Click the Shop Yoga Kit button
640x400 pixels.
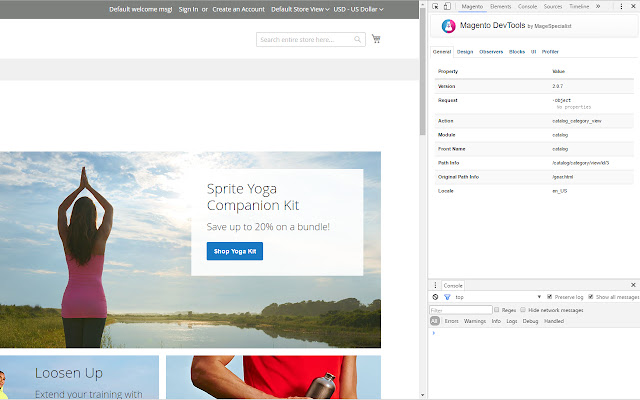(235, 251)
